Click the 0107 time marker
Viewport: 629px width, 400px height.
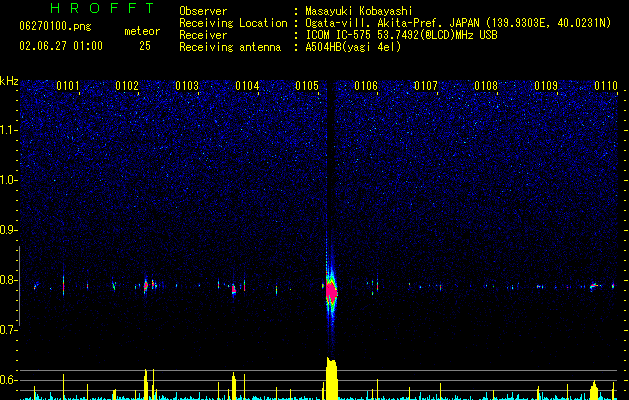tap(426, 86)
